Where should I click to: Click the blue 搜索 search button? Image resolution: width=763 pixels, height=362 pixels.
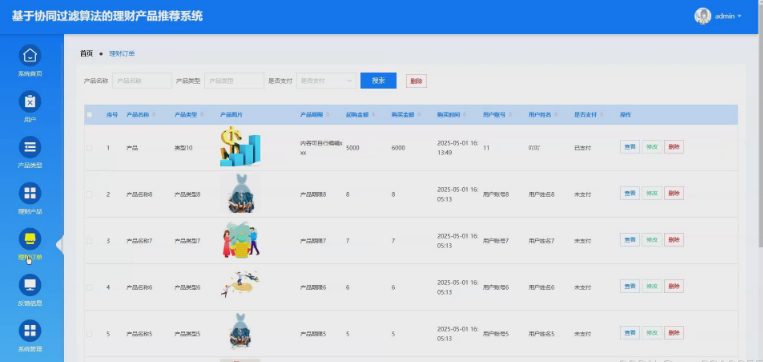[378, 81]
